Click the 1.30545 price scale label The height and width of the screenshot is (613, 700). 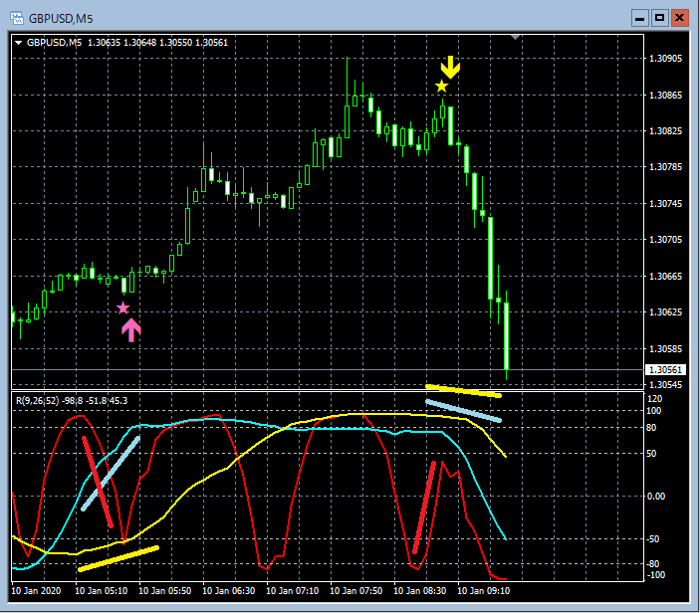[665, 384]
